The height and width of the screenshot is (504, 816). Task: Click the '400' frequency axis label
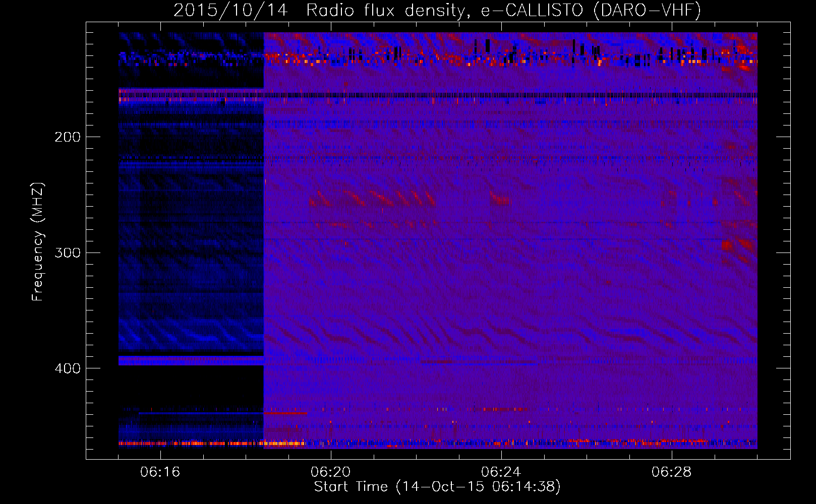coord(68,368)
